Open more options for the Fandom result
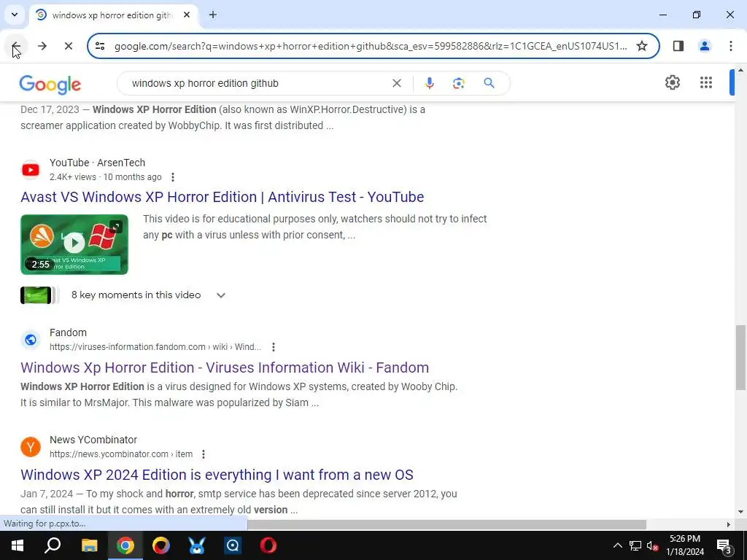The height and width of the screenshot is (560, 747). pos(274,347)
